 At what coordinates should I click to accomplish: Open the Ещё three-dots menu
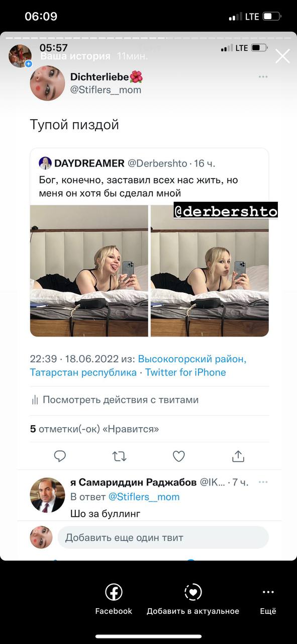click(x=268, y=600)
